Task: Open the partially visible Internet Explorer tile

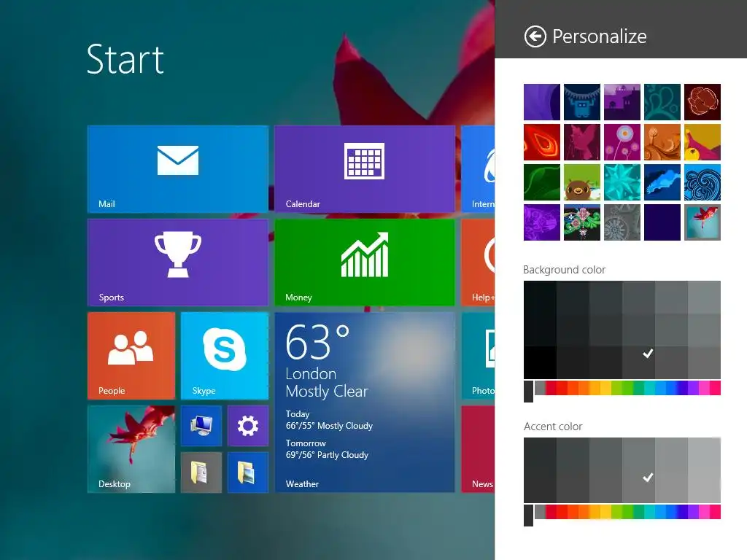Action: coord(479,169)
